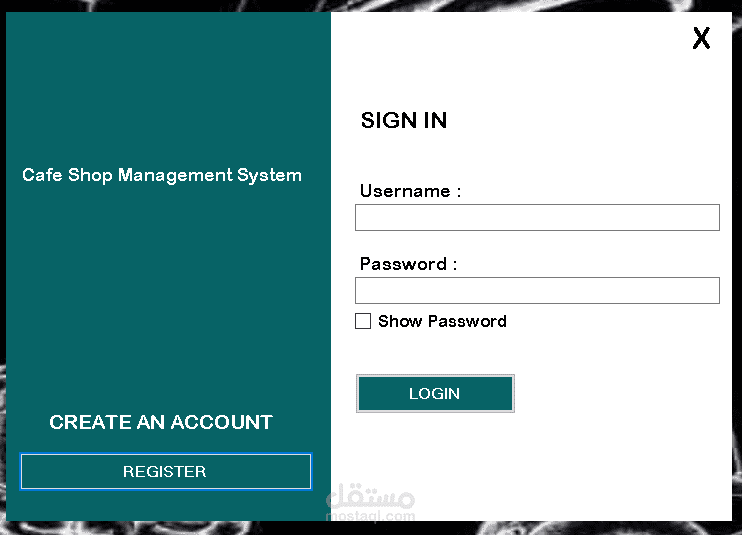Image resolution: width=742 pixels, height=535 pixels.
Task: Click the 'Password :' label
Action: point(408,264)
